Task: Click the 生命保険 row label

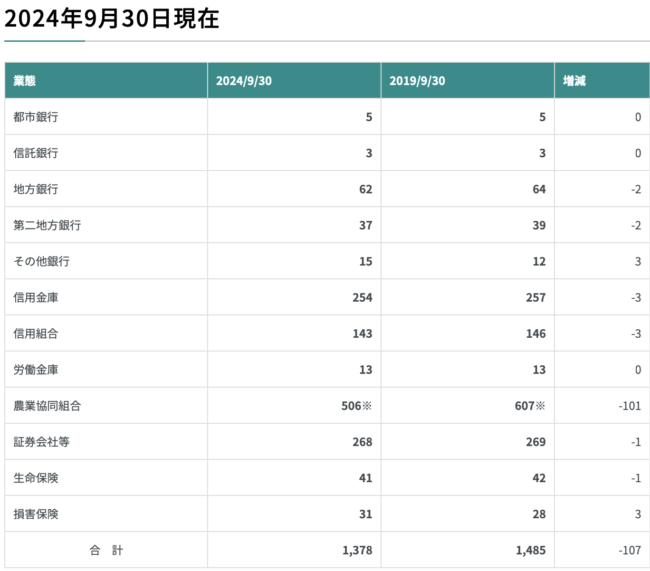Action: [36, 478]
